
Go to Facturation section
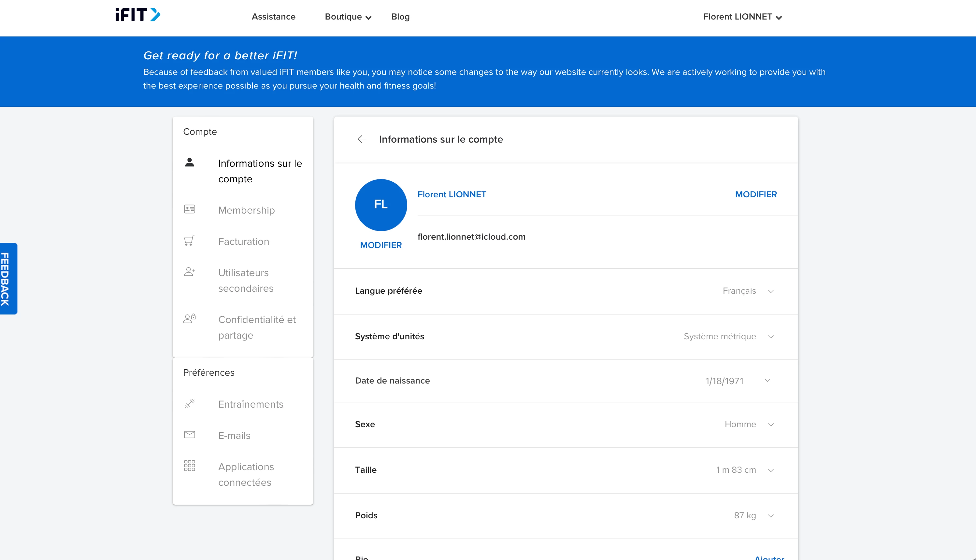[243, 241]
